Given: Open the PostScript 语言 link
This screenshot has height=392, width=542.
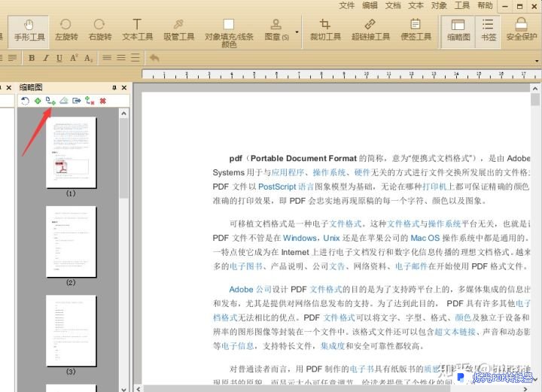Looking at the screenshot, I should (x=286, y=187).
